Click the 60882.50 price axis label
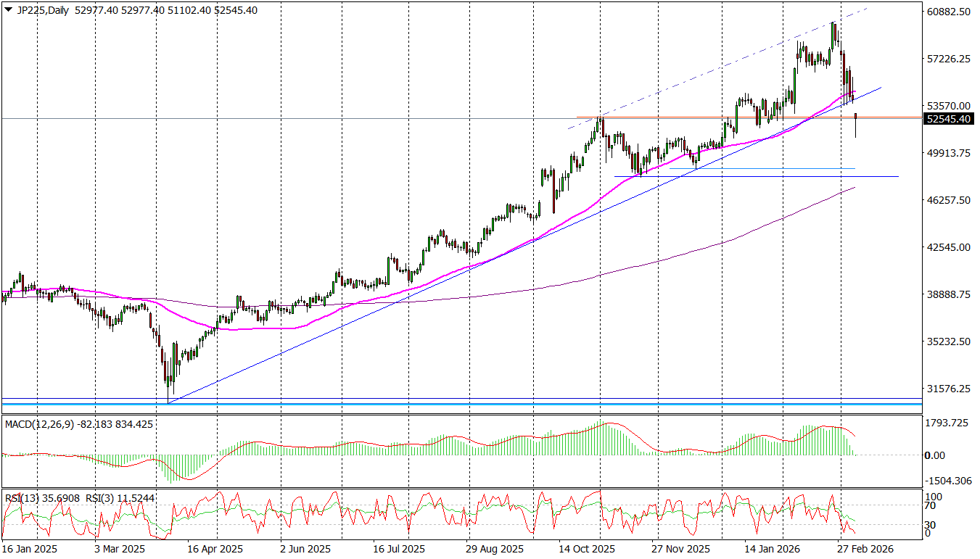Screen dimensions: 980x559 pyautogui.click(x=948, y=12)
